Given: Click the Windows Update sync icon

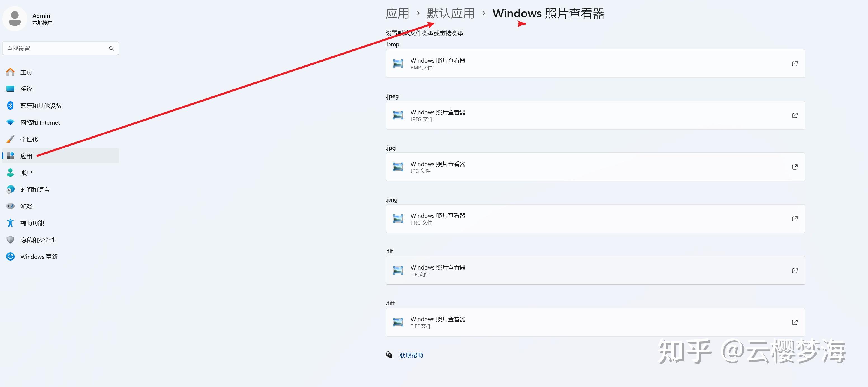Looking at the screenshot, I should click(x=10, y=257).
